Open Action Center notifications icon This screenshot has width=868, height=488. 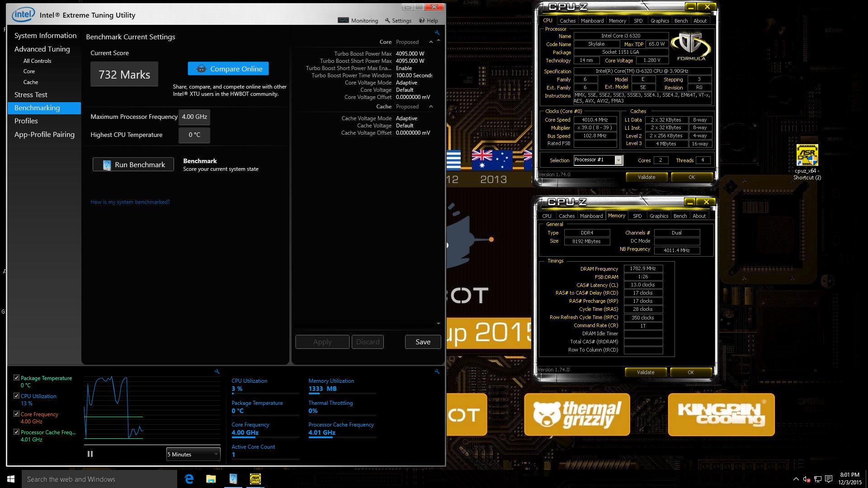(x=829, y=479)
